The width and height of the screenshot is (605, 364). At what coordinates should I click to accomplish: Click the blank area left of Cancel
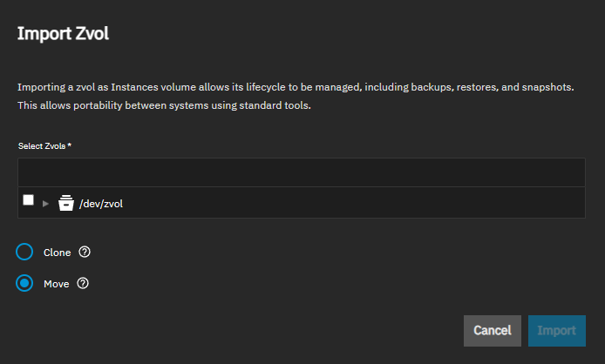[x=262, y=331]
